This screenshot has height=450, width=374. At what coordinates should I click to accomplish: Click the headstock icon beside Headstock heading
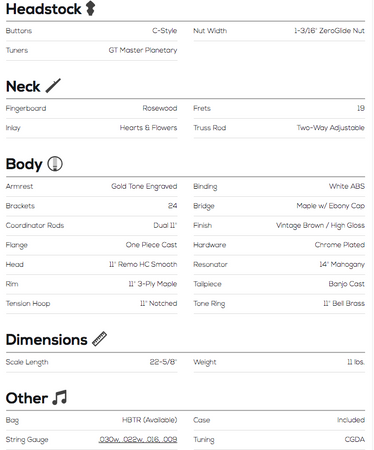pos(90,9)
